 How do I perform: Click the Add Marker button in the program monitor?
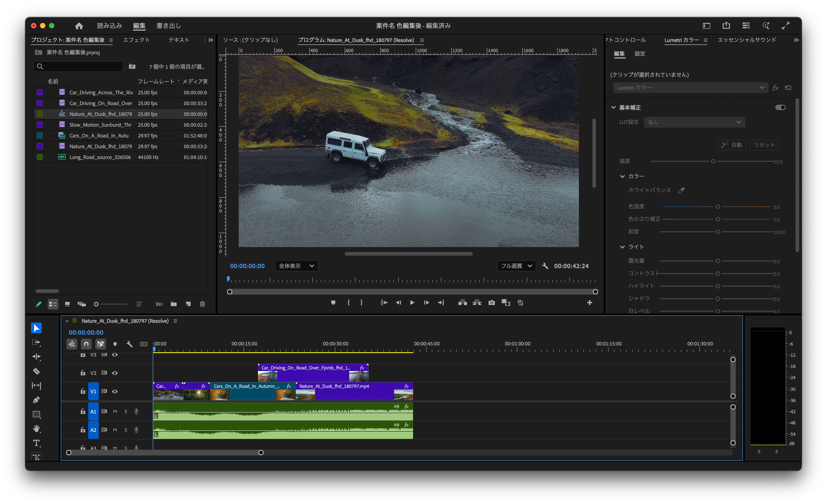click(333, 303)
